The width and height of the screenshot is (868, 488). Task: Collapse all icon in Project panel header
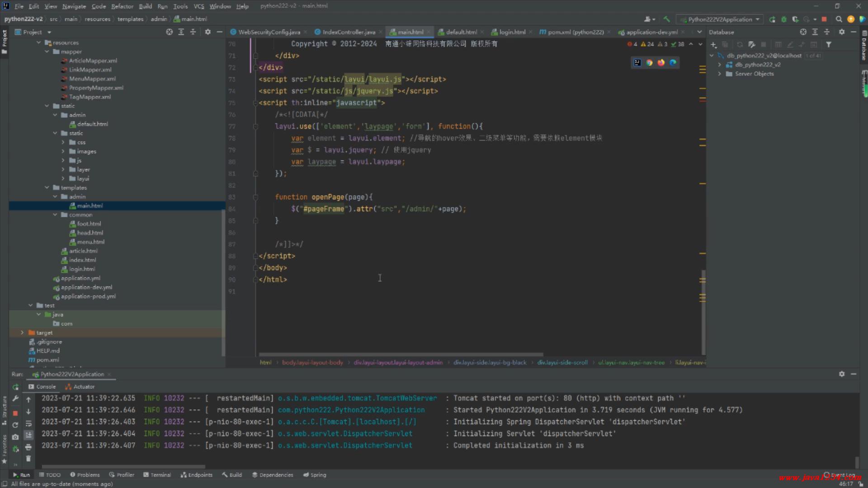coord(193,32)
